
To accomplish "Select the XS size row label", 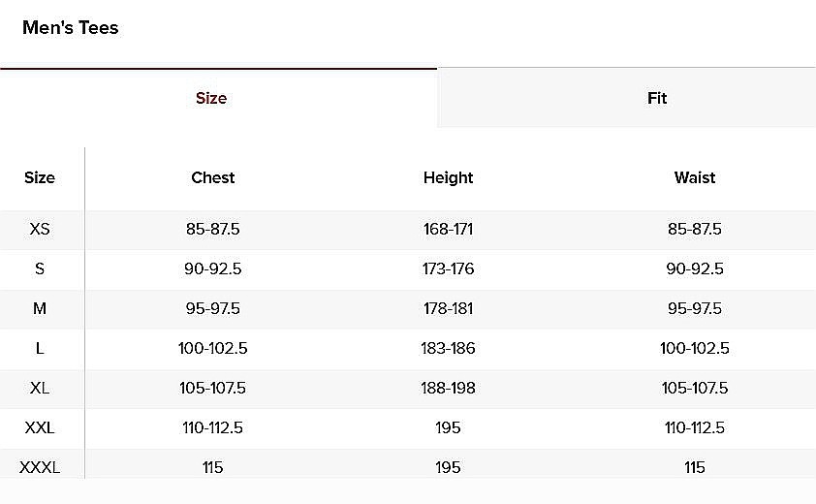I will pos(40,230).
